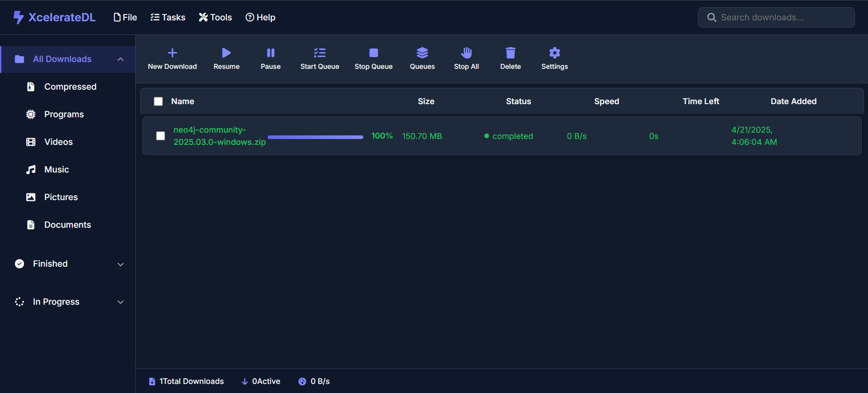Click the Pause icon in toolbar
The width and height of the screenshot is (868, 393).
pos(270,53)
